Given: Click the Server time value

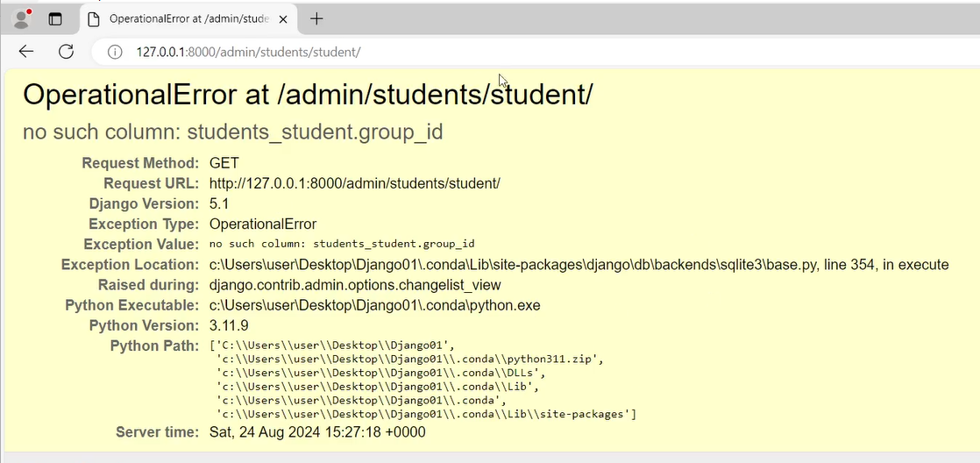Looking at the screenshot, I should pos(317,432).
